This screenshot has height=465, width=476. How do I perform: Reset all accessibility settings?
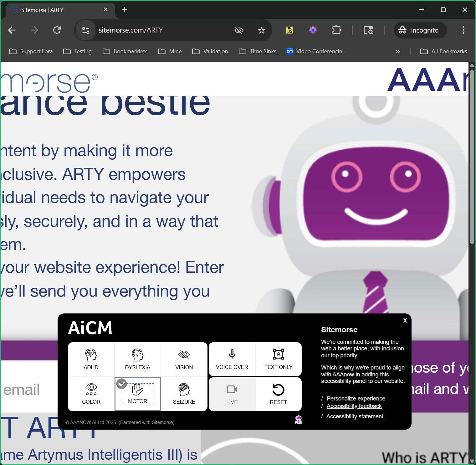279,394
